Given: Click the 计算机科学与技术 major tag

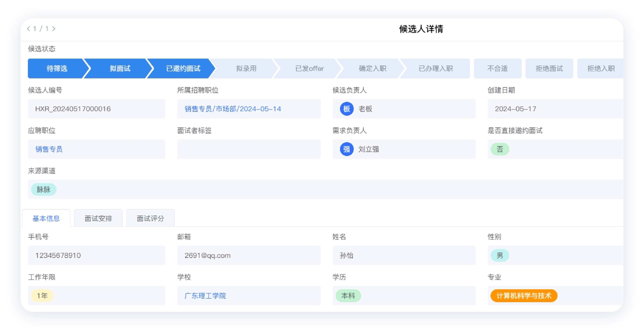Looking at the screenshot, I should click(524, 296).
